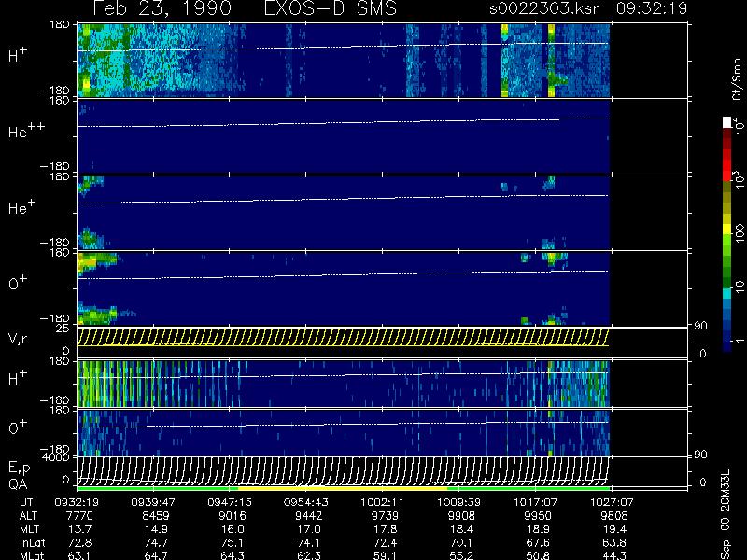Click the InLat value '72.4'
747x560 pixels.
coord(385,543)
